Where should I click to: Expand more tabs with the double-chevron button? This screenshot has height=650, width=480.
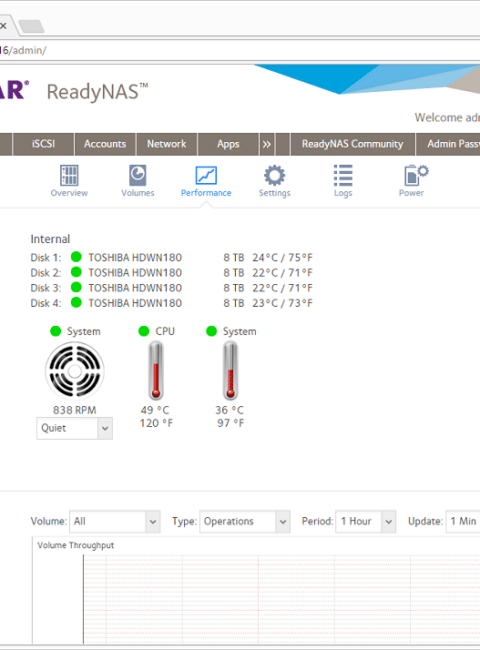267,144
